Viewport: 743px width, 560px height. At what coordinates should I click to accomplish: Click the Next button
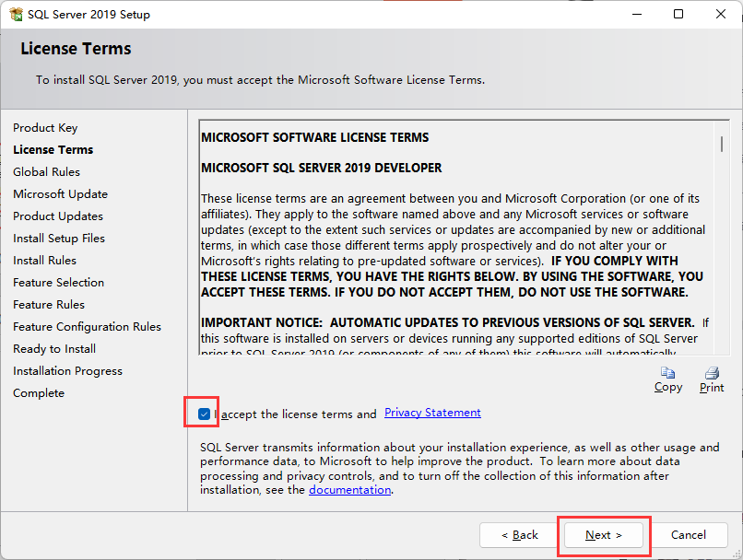[603, 535]
